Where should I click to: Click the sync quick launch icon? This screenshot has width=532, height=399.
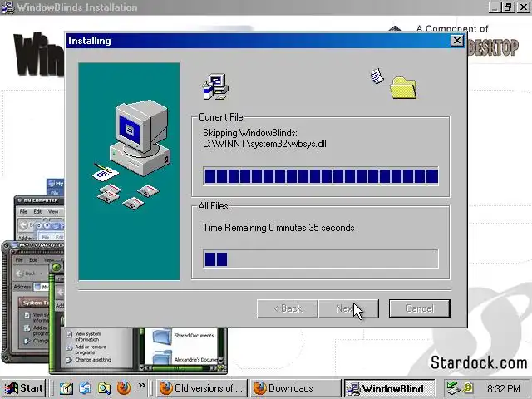pyautogui.click(x=85, y=388)
